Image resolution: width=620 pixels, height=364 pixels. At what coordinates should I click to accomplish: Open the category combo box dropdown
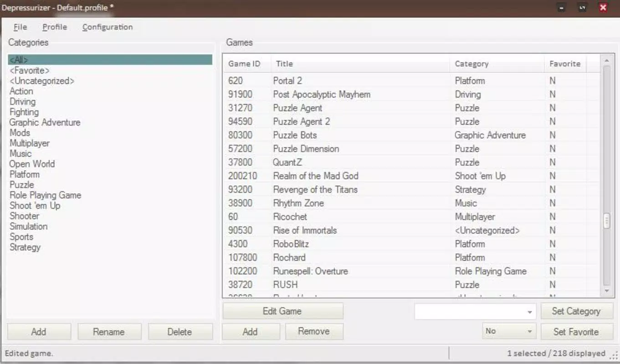click(530, 312)
